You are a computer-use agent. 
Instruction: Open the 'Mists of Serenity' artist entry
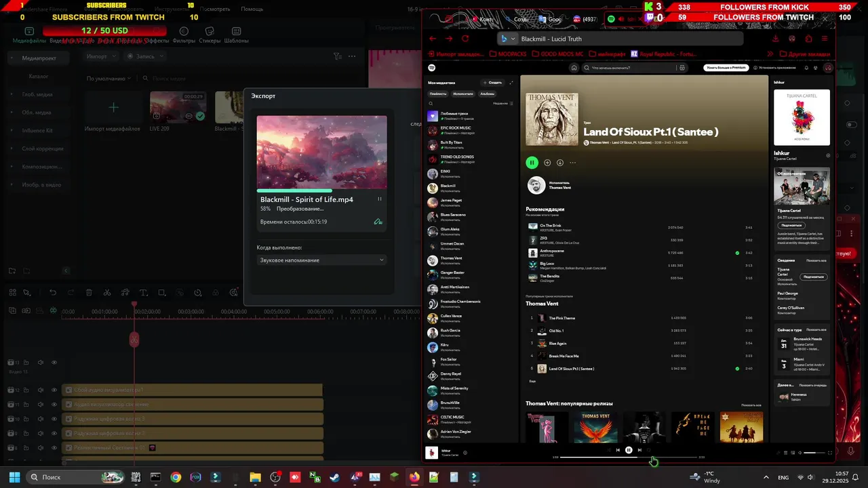pos(470,390)
